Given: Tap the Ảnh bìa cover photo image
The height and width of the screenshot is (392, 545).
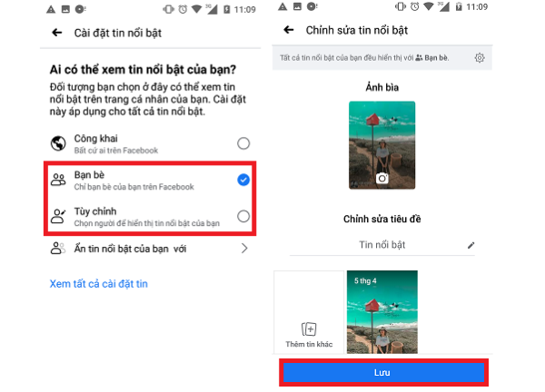Looking at the screenshot, I should pyautogui.click(x=382, y=145).
